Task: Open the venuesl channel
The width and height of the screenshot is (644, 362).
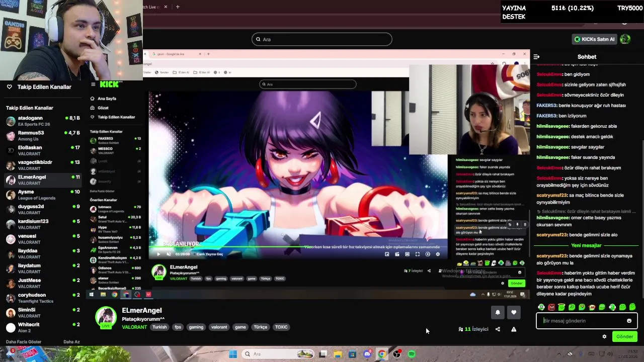Action: (x=43, y=239)
